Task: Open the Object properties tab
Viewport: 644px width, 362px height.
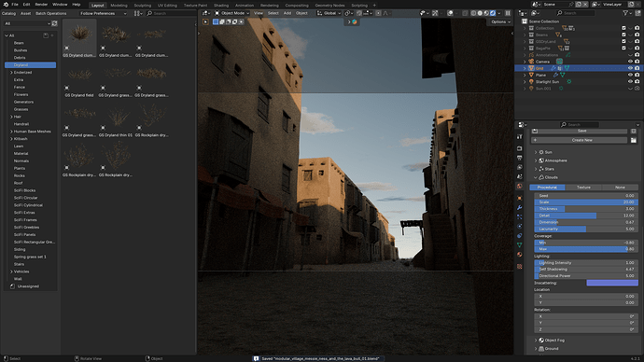Action: click(520, 198)
